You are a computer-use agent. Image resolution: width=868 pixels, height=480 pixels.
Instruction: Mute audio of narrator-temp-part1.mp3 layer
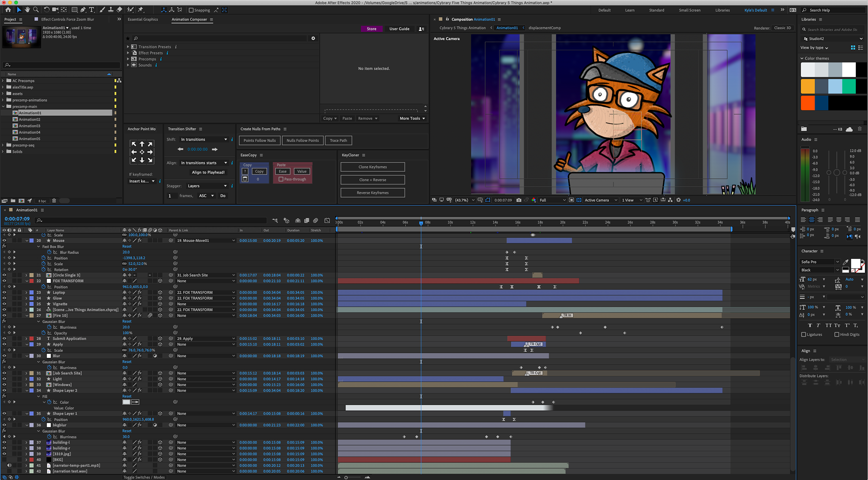point(9,466)
